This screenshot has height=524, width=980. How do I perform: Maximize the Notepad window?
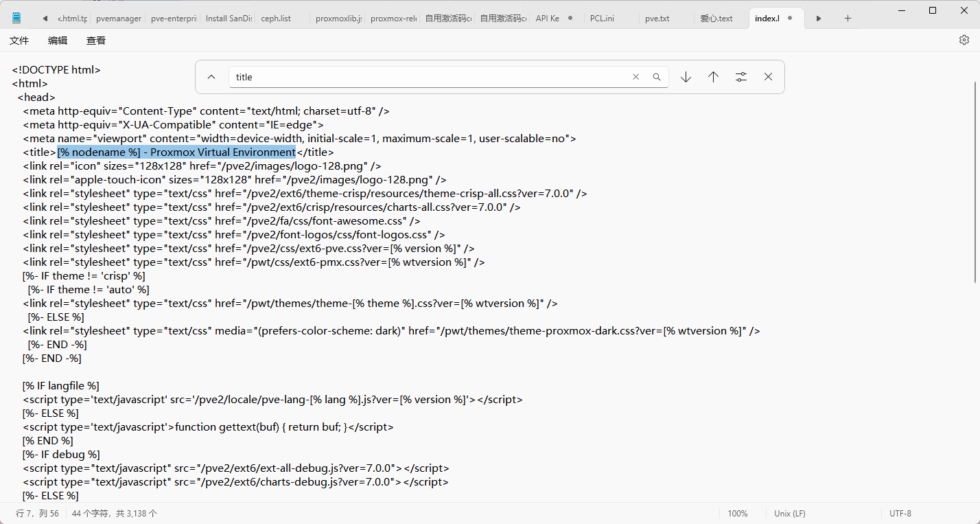[933, 10]
